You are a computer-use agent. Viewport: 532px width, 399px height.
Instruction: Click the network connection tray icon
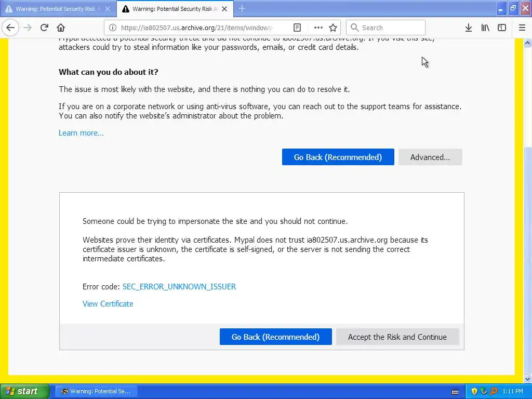pyautogui.click(x=484, y=391)
